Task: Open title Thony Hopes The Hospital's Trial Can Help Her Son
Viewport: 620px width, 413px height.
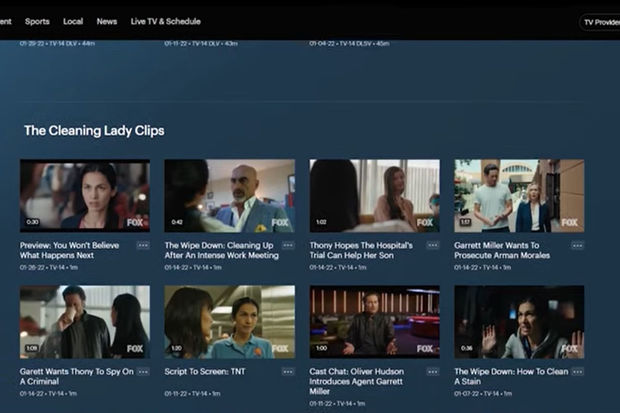Action: click(x=361, y=250)
